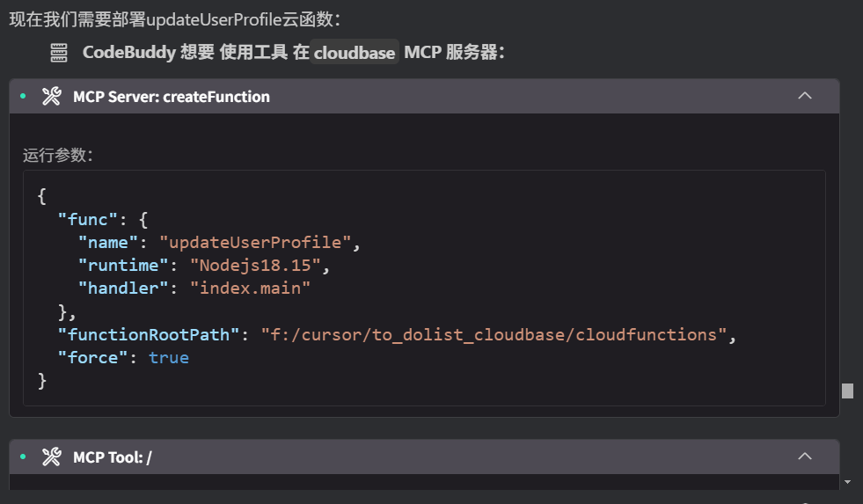Select the cloudbase server name badge
Viewport: 863px width, 504px height.
tap(355, 53)
